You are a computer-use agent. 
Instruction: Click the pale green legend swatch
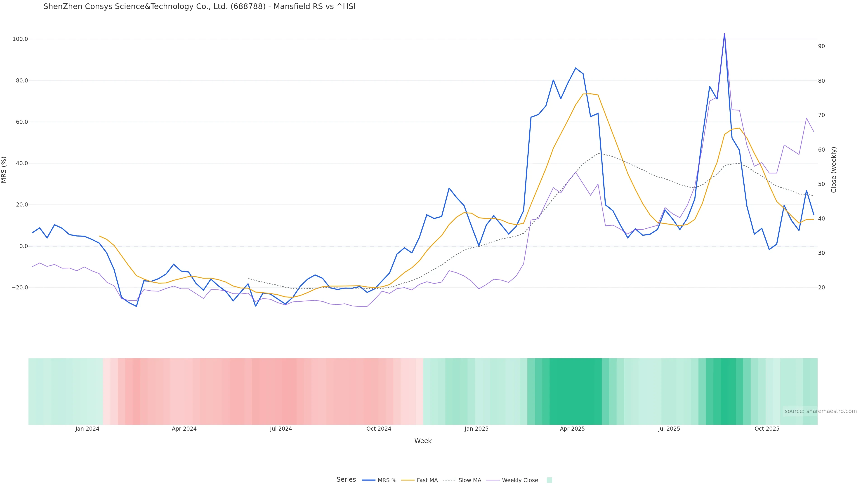click(x=549, y=480)
